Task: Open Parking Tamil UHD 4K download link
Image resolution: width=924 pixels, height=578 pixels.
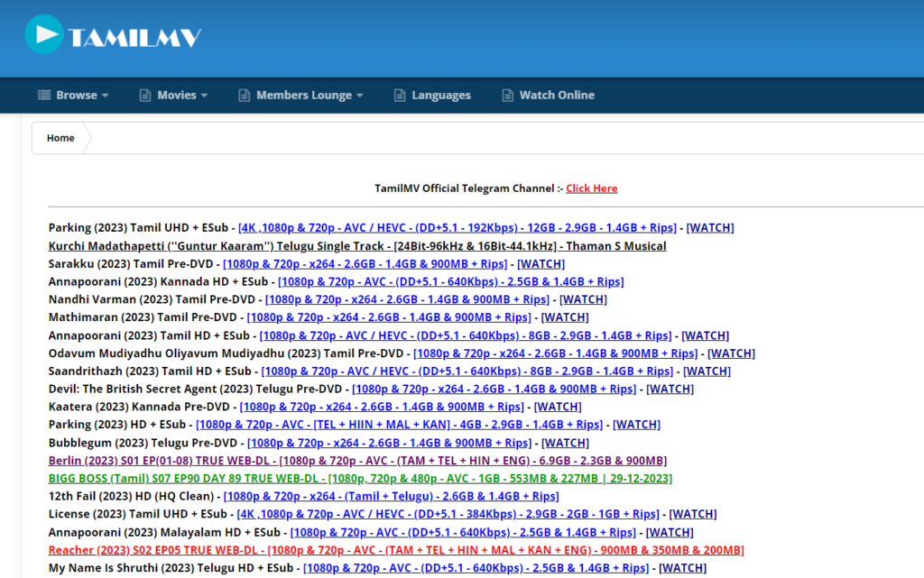Action: (457, 228)
